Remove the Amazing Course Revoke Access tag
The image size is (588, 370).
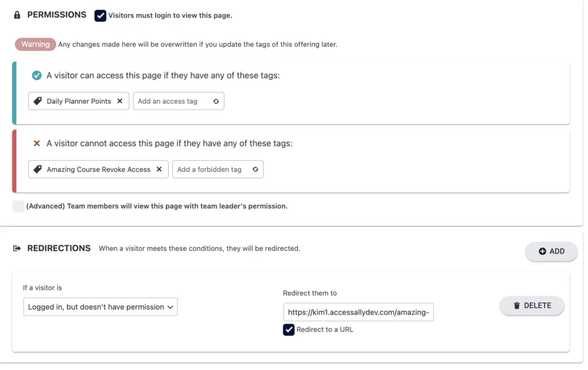pos(159,169)
